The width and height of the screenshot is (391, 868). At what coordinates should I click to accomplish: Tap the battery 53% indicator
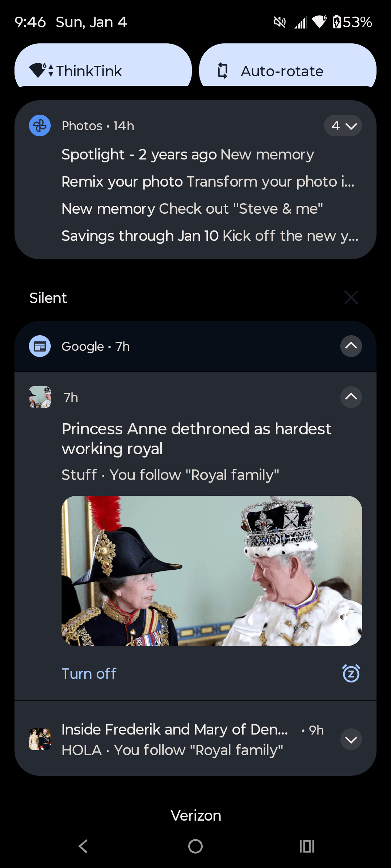(352, 22)
